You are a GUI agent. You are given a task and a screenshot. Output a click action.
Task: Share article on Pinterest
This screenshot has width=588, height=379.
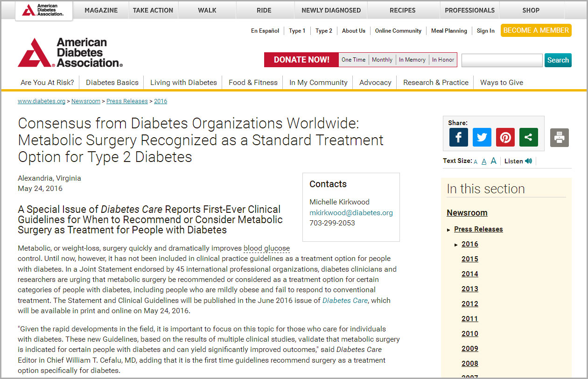tap(505, 137)
